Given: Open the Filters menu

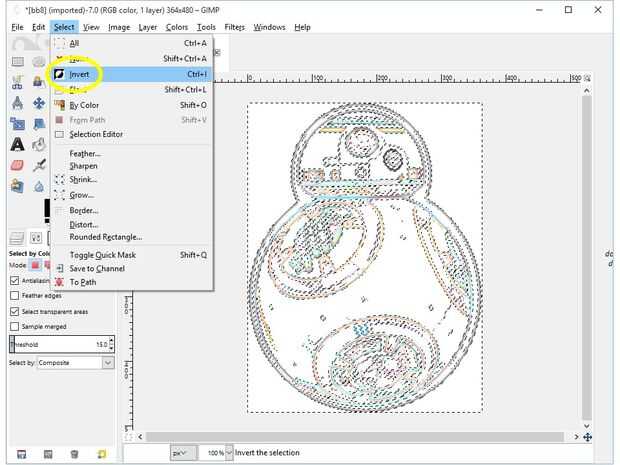Looking at the screenshot, I should coord(234,27).
